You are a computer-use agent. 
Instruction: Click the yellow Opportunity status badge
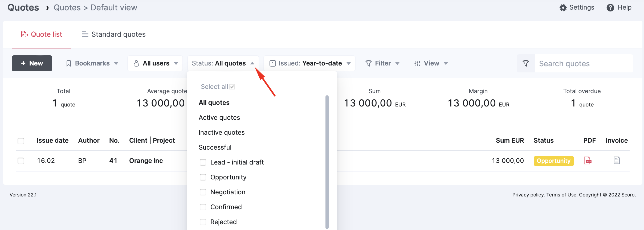(554, 161)
